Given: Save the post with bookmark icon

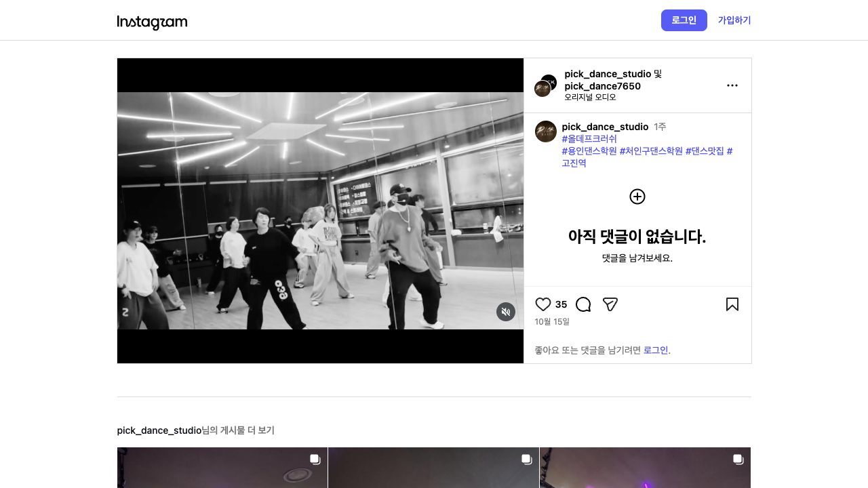Looking at the screenshot, I should coord(732,304).
